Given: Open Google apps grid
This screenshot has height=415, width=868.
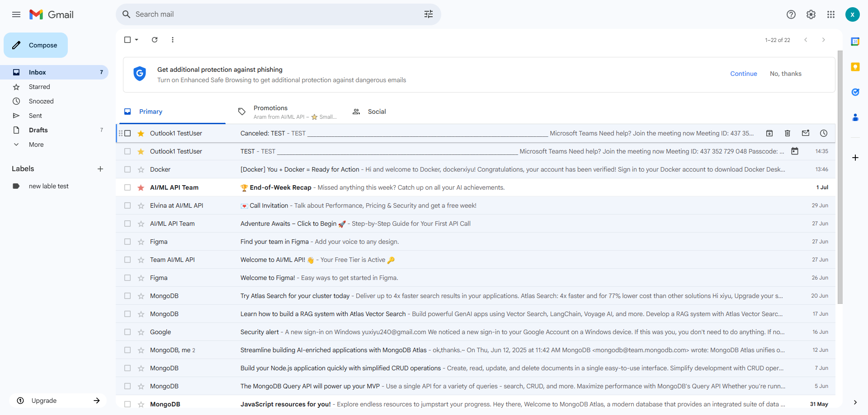Looking at the screenshot, I should coord(831,14).
